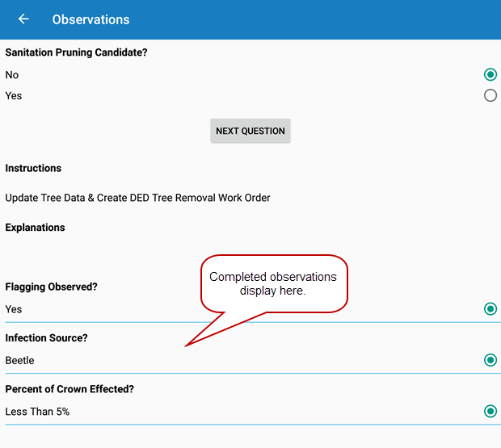Toggle the Flagging Observed "Yes" radio button
Image resolution: width=501 pixels, height=448 pixels.
pos(490,309)
